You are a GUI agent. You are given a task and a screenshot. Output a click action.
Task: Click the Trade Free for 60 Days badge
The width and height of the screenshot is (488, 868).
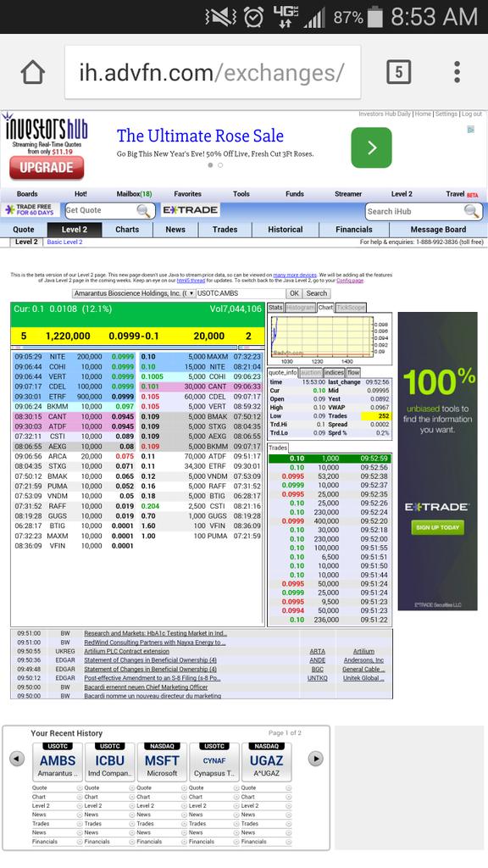point(30,210)
